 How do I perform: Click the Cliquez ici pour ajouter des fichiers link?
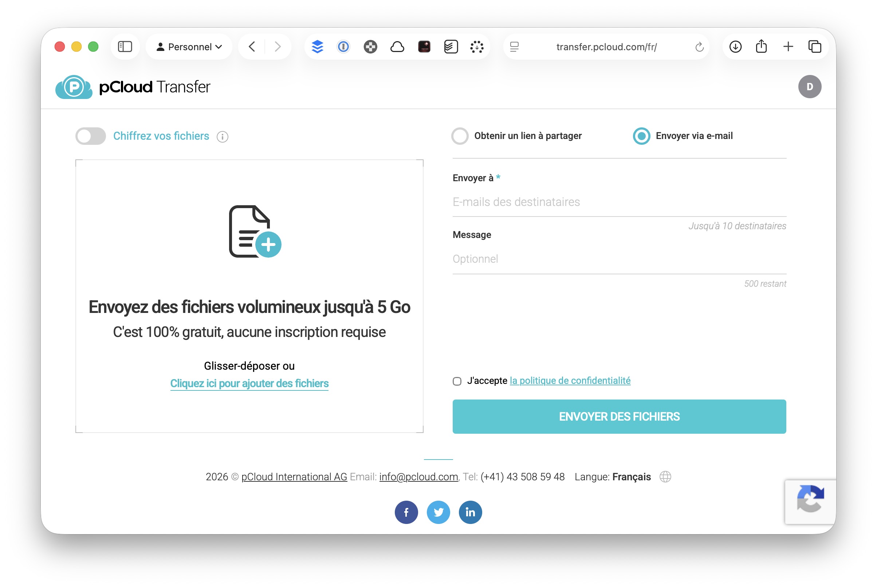coord(249,383)
